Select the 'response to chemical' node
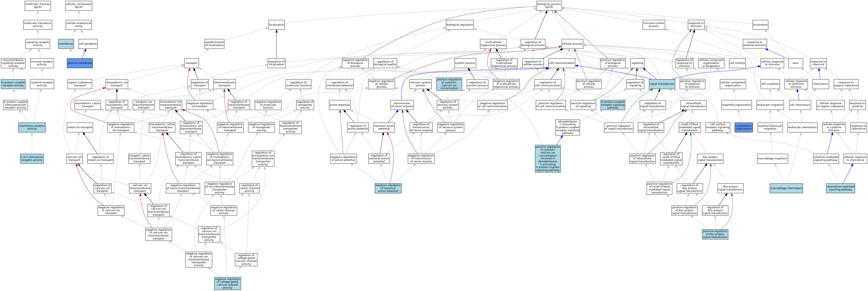868x291 pixels. 818,63
